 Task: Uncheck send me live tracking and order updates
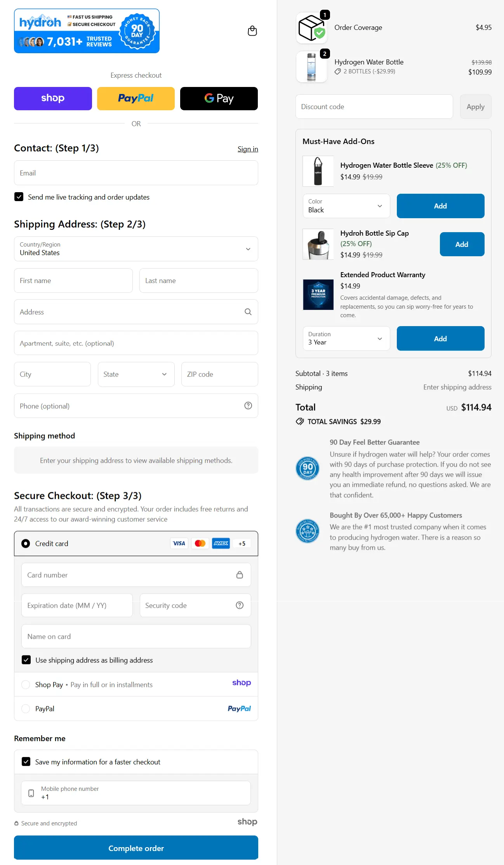click(x=19, y=197)
